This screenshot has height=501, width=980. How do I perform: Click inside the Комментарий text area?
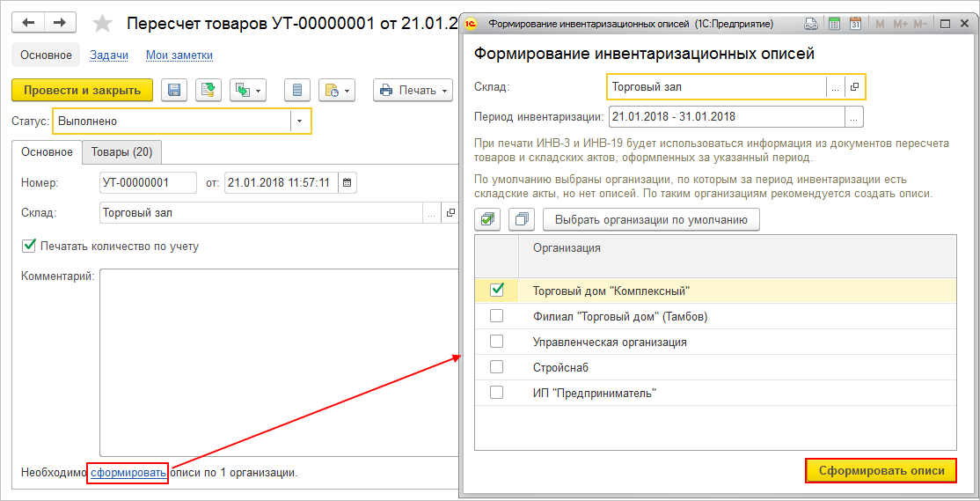(279, 363)
